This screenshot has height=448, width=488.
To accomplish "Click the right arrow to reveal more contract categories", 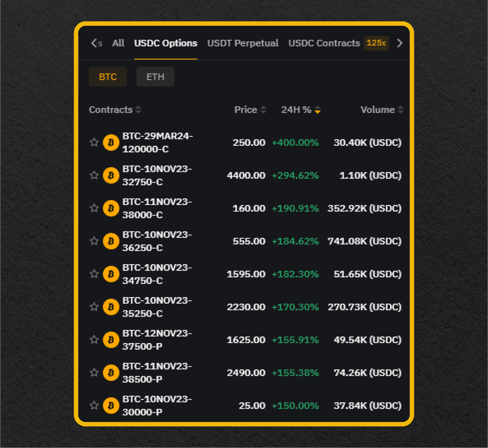I will click(400, 43).
